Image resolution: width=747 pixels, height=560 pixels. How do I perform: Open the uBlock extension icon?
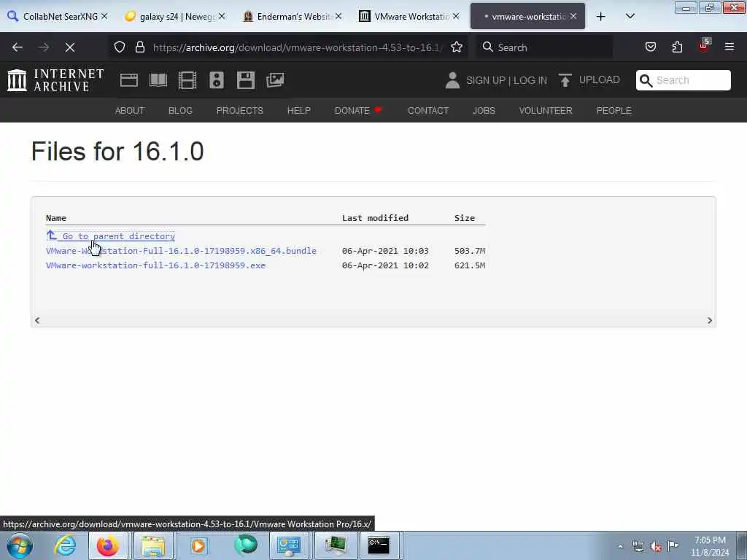pos(704,46)
